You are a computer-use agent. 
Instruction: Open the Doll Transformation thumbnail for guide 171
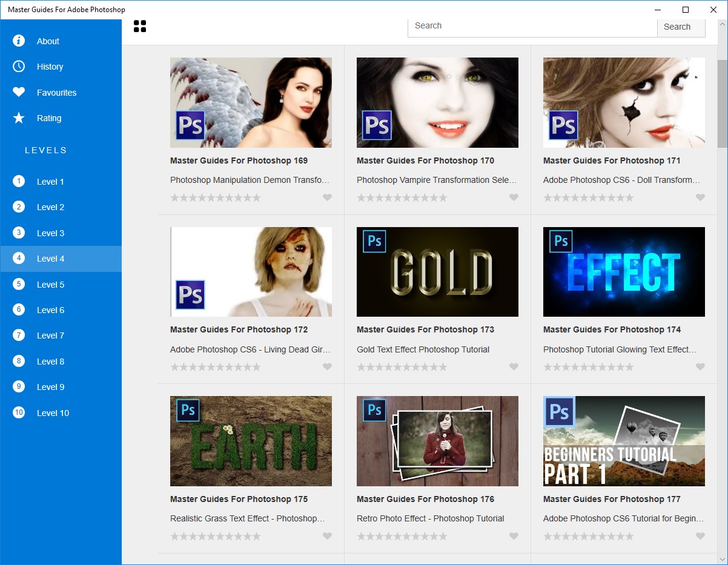[624, 102]
